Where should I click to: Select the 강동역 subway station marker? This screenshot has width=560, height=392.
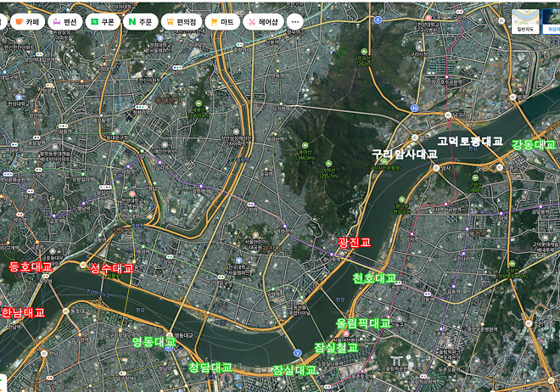(x=427, y=294)
